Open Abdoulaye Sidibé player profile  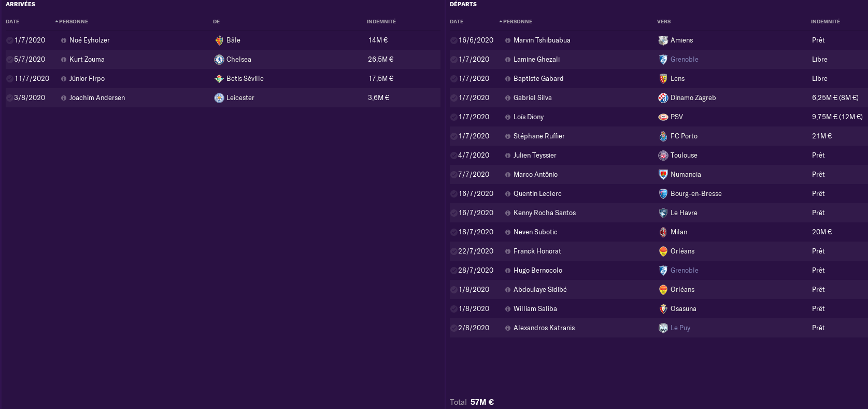[x=540, y=290]
